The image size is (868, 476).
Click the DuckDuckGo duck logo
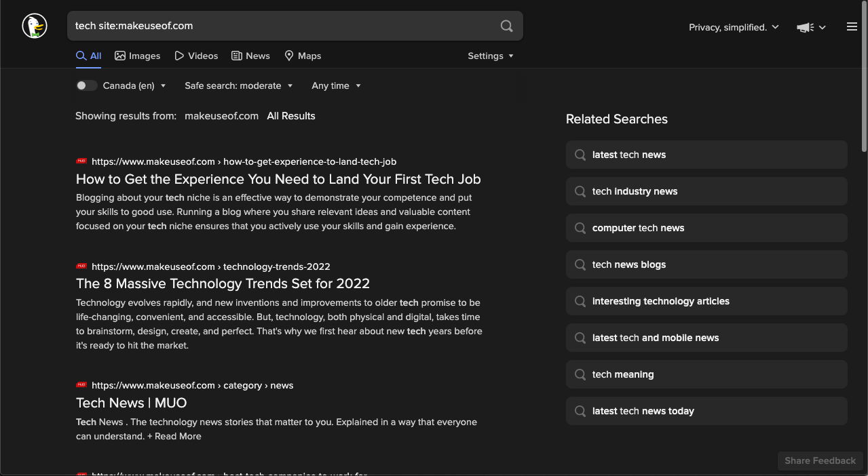pos(34,26)
